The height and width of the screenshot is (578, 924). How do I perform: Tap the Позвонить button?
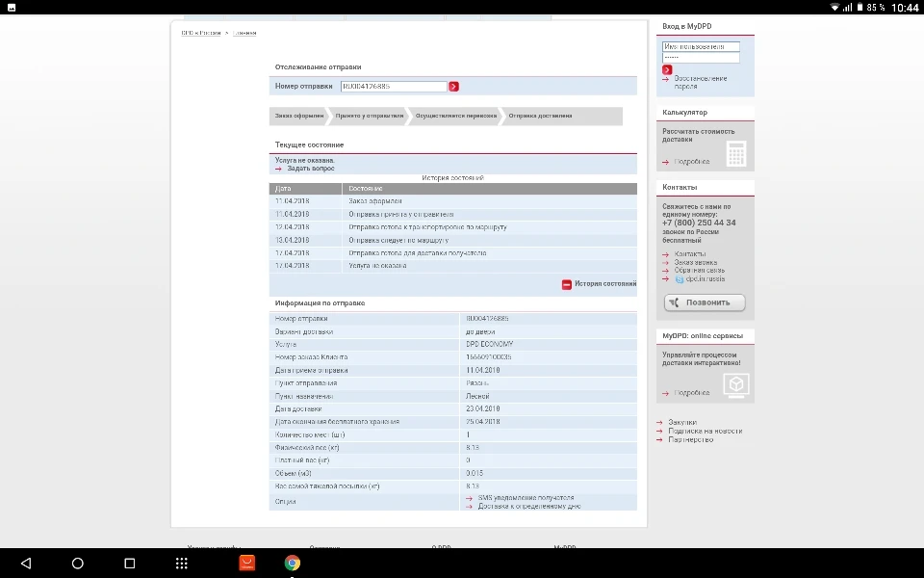tap(705, 302)
